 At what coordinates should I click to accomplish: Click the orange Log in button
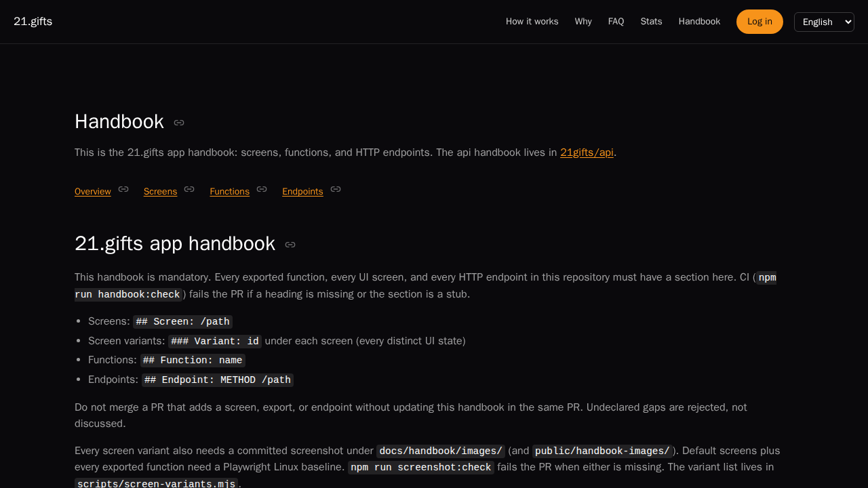coord(759,22)
